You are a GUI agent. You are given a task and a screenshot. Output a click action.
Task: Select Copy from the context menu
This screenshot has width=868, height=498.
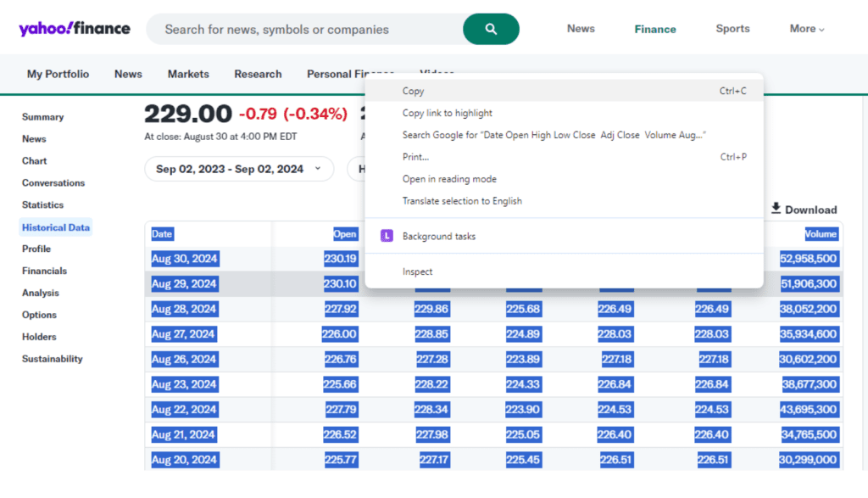tap(414, 91)
